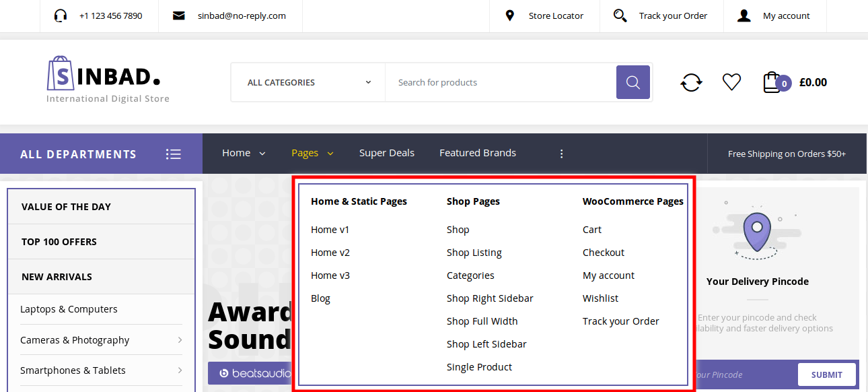Click the purple search magnifier button
This screenshot has width=868, height=392.
[x=633, y=82]
